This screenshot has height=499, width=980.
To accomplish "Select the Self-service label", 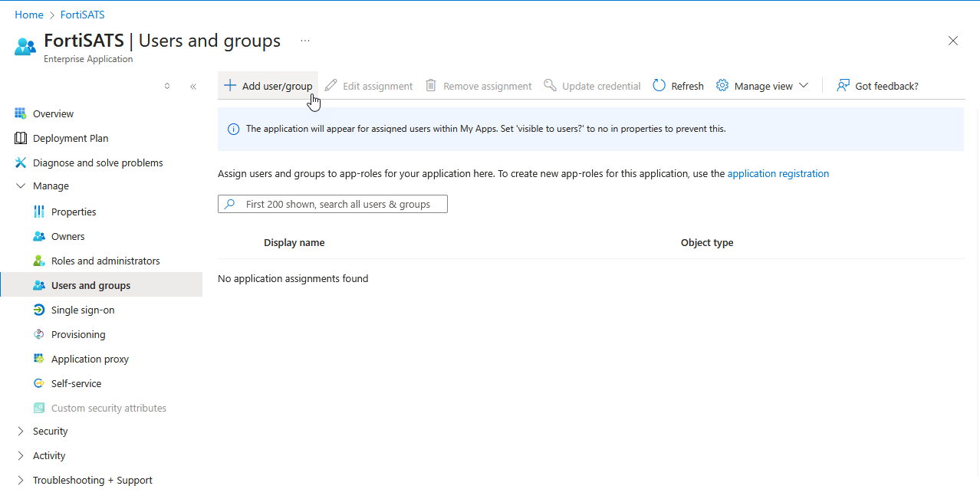I will click(76, 383).
